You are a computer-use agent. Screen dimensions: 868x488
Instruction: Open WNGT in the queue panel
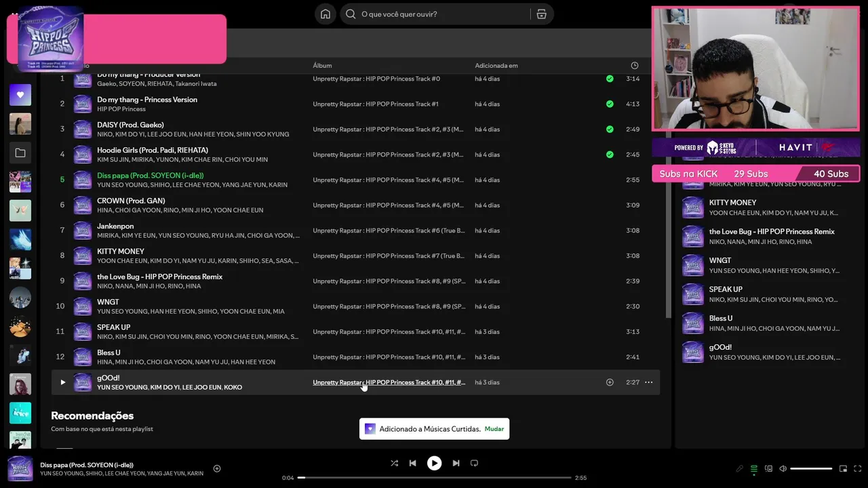click(720, 260)
